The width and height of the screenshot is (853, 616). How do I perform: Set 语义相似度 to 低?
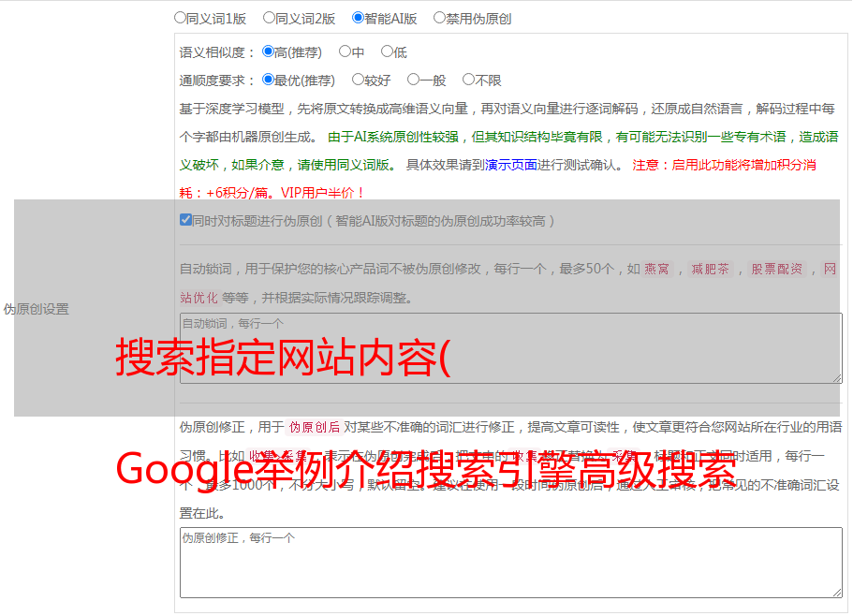(387, 51)
